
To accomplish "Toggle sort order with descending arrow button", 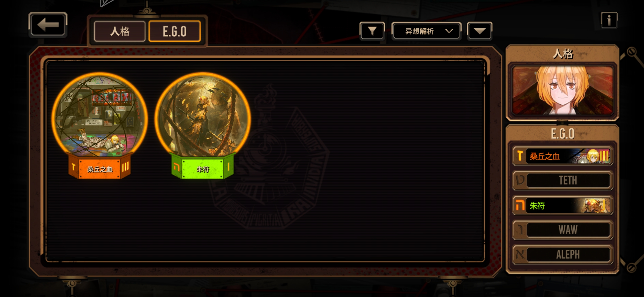I will point(479,31).
